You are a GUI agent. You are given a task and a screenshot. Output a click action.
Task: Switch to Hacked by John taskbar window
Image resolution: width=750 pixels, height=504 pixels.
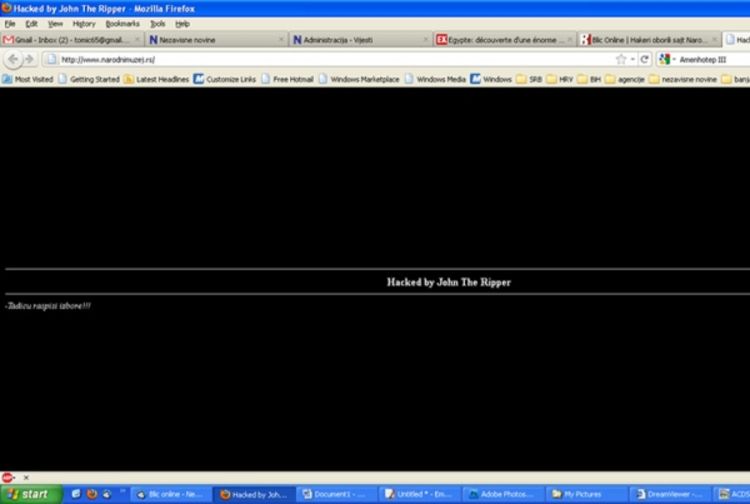tap(254, 494)
